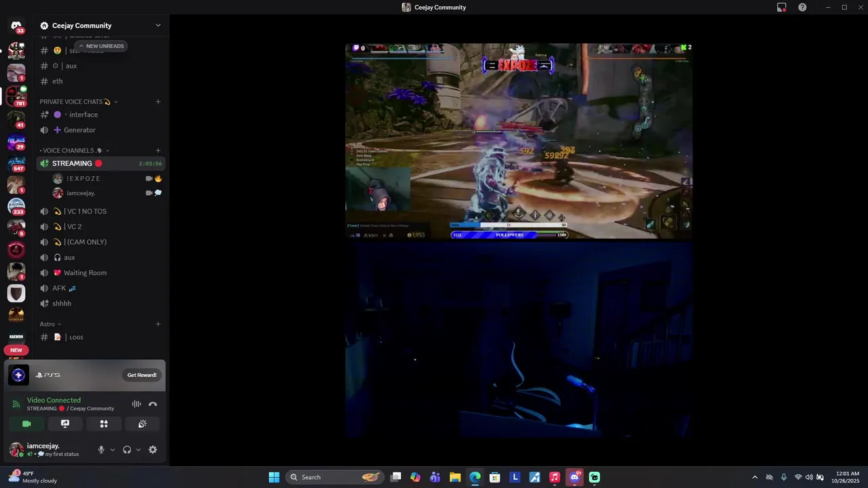Viewport: 868px width, 488px height.
Task: Join the AFK voice channel
Action: (101, 288)
